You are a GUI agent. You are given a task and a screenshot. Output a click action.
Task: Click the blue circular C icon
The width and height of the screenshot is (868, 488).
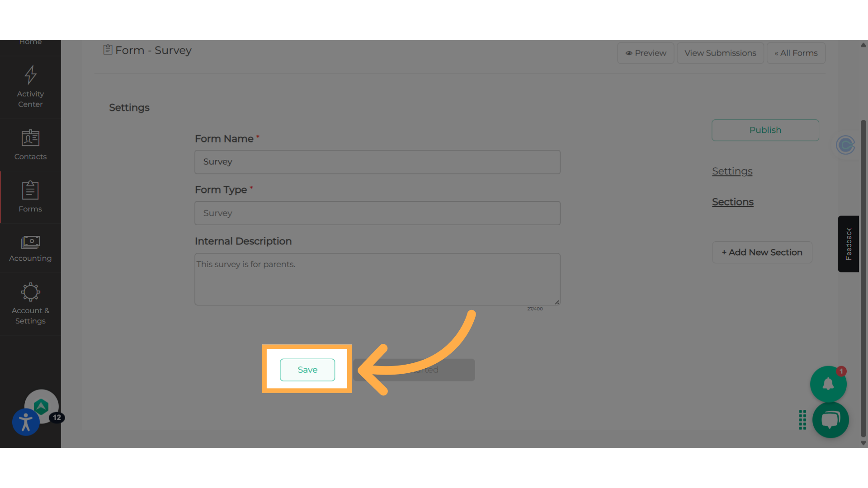pos(845,145)
